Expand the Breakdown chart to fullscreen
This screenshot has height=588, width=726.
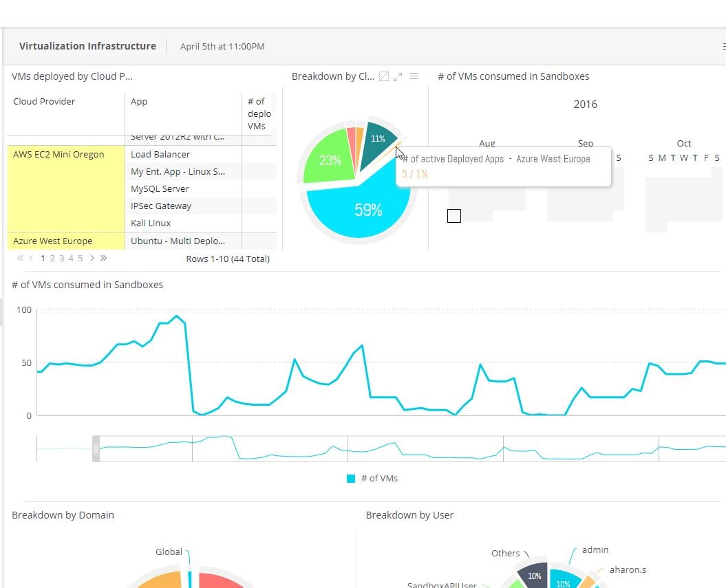pos(398,76)
